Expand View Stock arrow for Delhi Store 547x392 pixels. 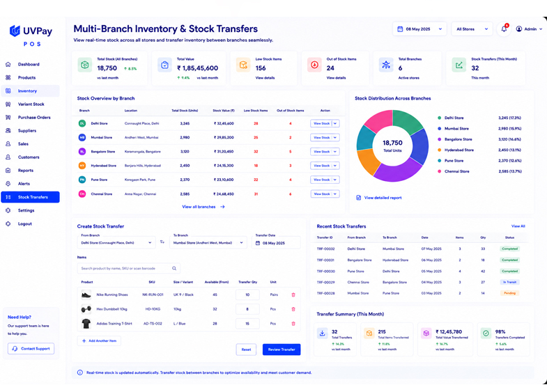tap(335, 123)
